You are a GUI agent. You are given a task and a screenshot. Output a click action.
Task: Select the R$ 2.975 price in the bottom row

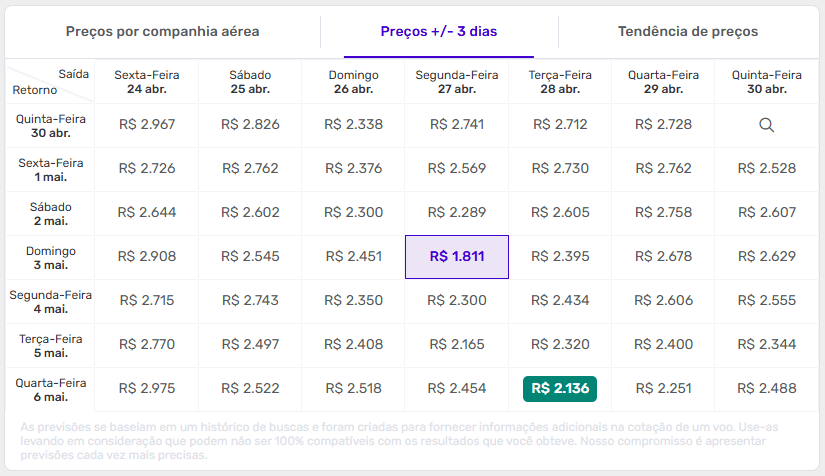coord(147,389)
